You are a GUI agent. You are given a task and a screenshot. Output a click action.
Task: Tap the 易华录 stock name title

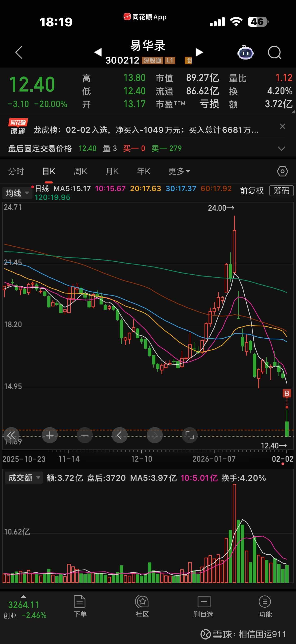[148, 46]
